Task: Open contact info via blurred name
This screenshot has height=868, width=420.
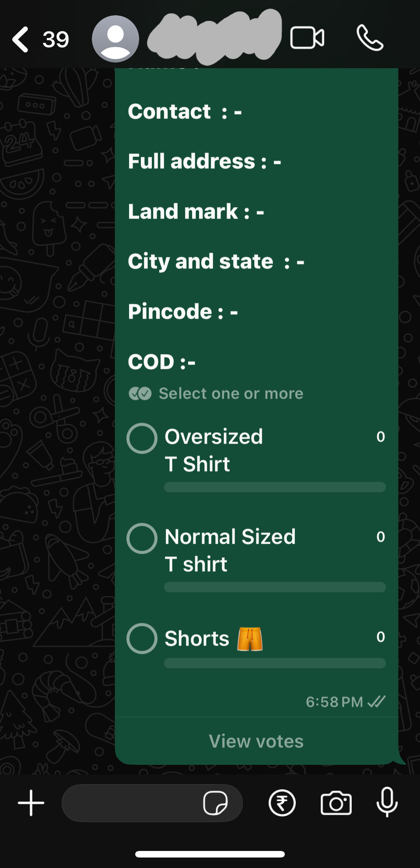Action: pos(214,37)
